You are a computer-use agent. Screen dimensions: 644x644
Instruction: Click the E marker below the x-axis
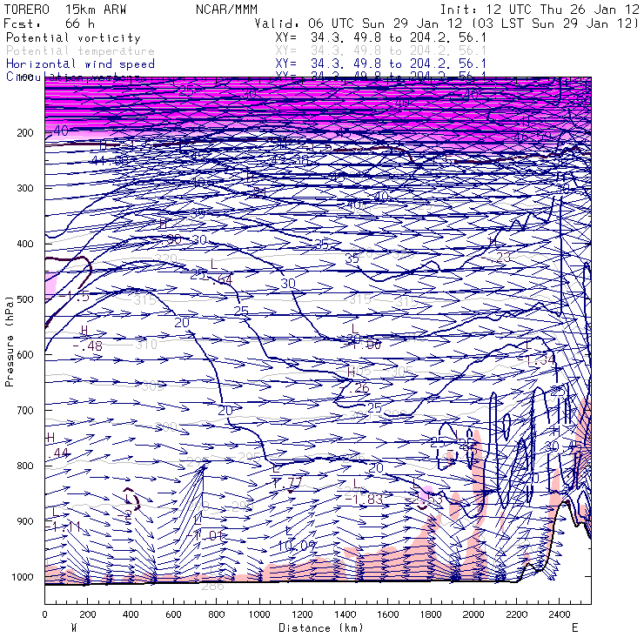tap(574, 627)
